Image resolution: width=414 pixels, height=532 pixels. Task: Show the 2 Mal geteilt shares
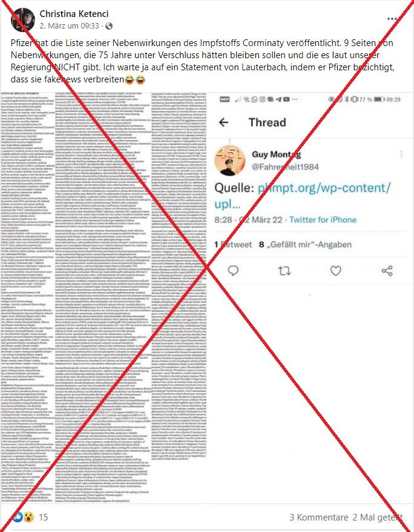[x=378, y=517]
